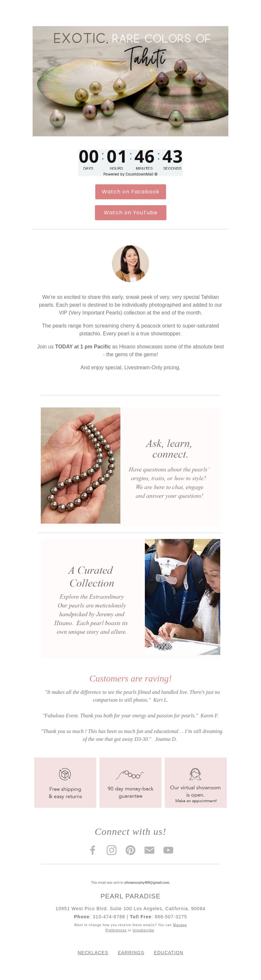261x980 pixels.
Task: Click the virtual showroom headset icon
Action: (195, 774)
